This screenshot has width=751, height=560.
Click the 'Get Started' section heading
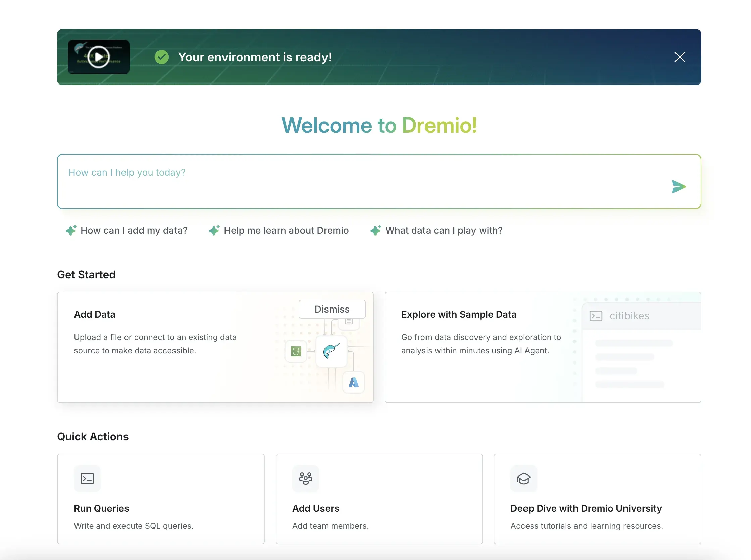tap(86, 274)
